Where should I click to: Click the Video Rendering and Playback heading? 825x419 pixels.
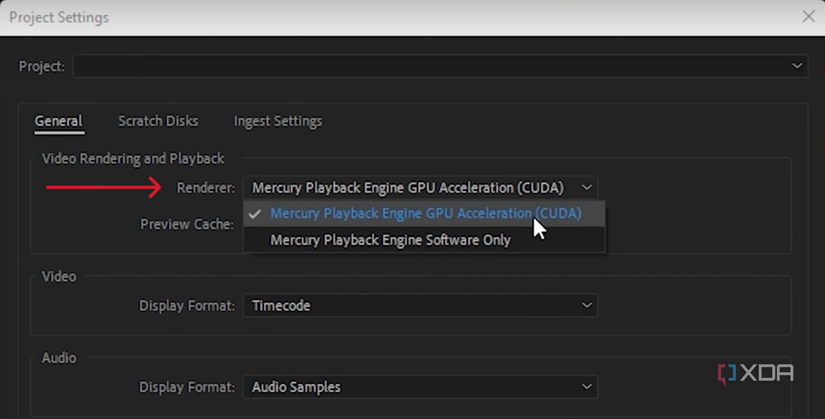[133, 158]
